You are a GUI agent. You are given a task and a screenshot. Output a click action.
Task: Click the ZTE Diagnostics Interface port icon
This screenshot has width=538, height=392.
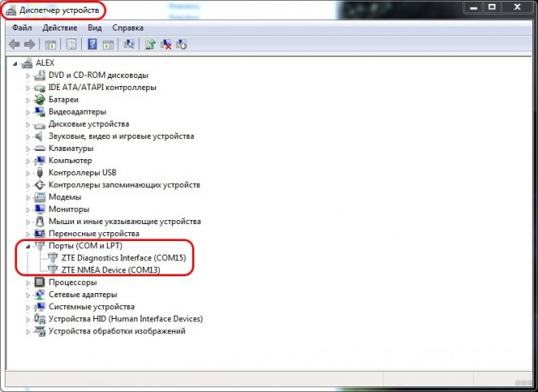[x=52, y=258]
